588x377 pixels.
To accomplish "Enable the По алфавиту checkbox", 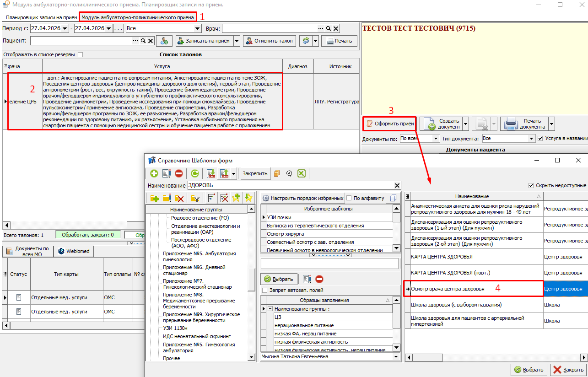I will (x=349, y=198).
